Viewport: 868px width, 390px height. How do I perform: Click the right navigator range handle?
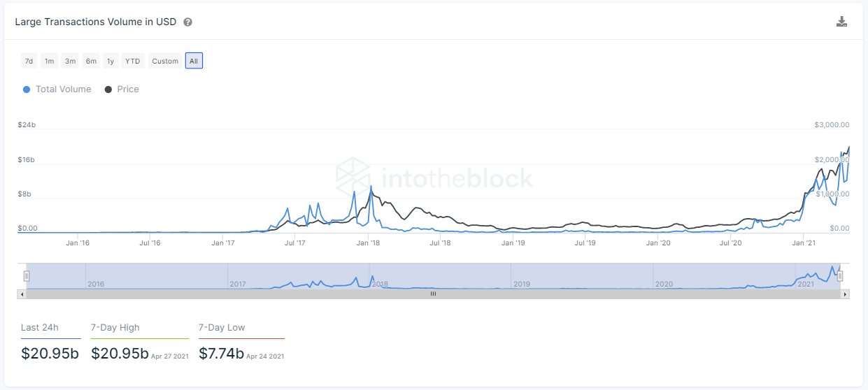[840, 276]
